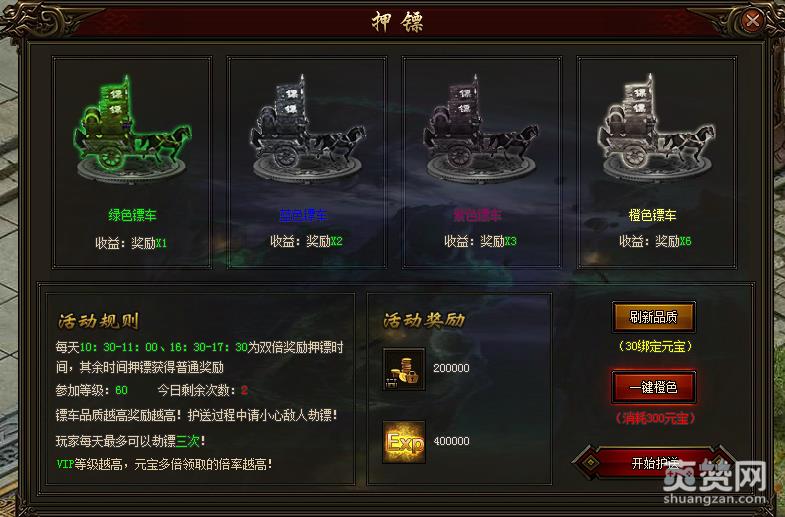Select the orange escort cart icon
Screen dimensions: 785x517
(x=656, y=129)
